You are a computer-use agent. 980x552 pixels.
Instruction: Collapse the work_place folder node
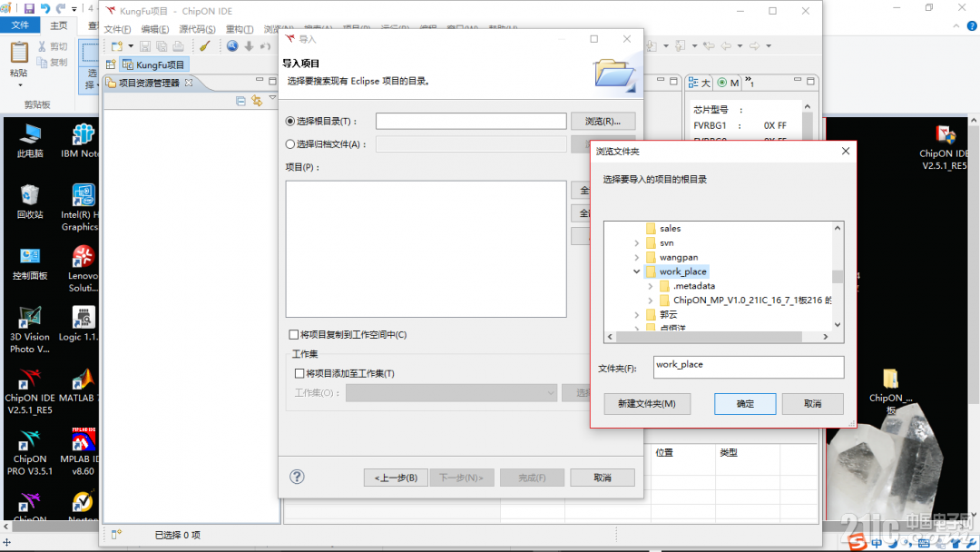(637, 271)
